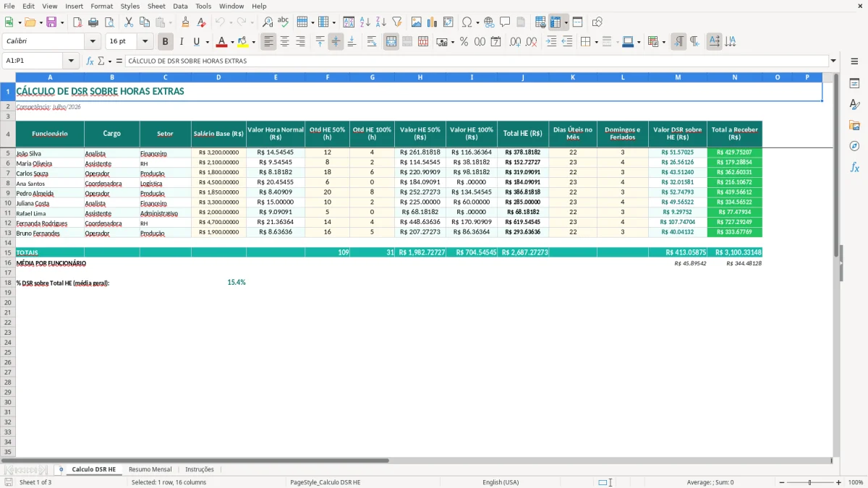Activate Clone Formatting paintbrush
Image resolution: width=868 pixels, height=488 pixels.
(x=186, y=22)
